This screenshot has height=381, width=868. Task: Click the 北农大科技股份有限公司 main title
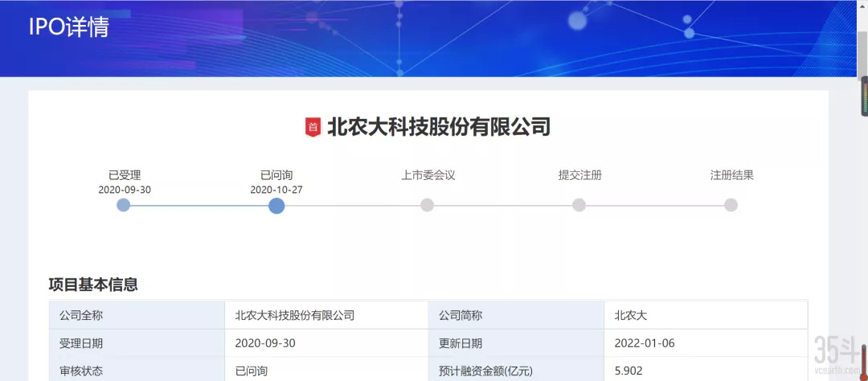click(439, 127)
